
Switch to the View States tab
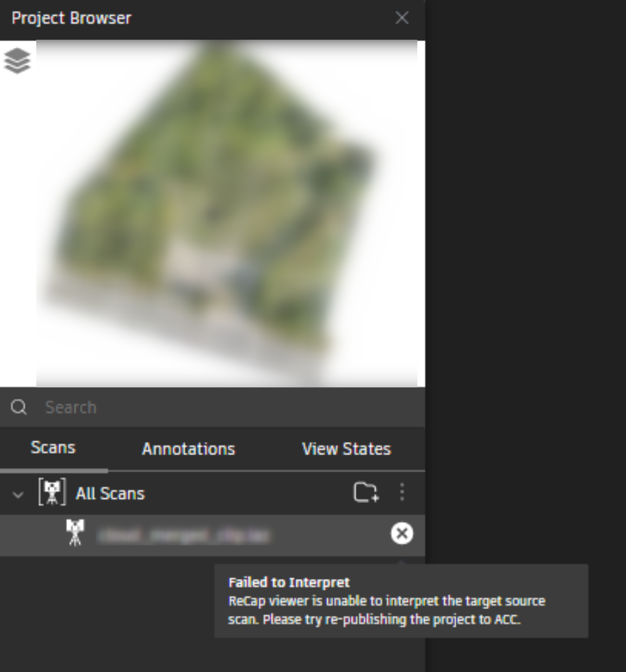(x=346, y=449)
